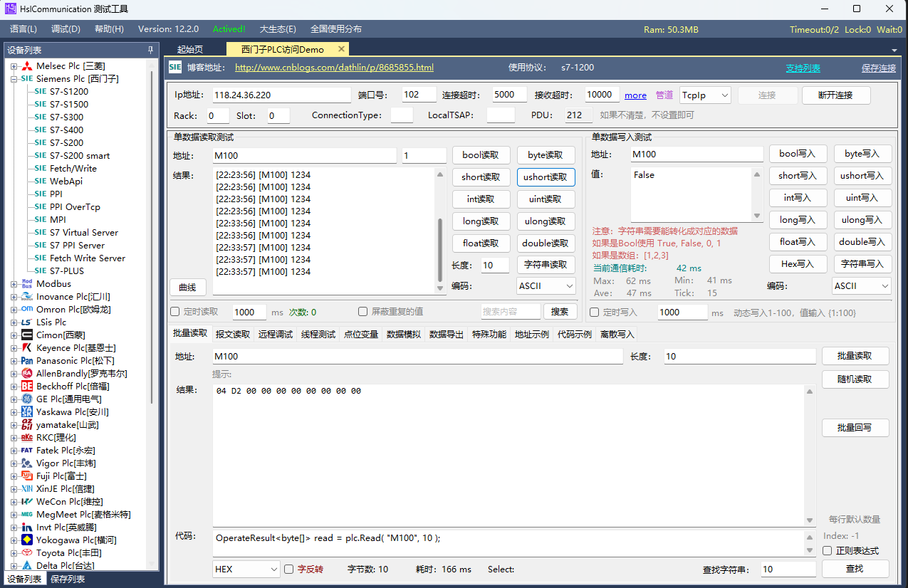Click the RKC logo icon
The image size is (908, 588).
point(27,438)
